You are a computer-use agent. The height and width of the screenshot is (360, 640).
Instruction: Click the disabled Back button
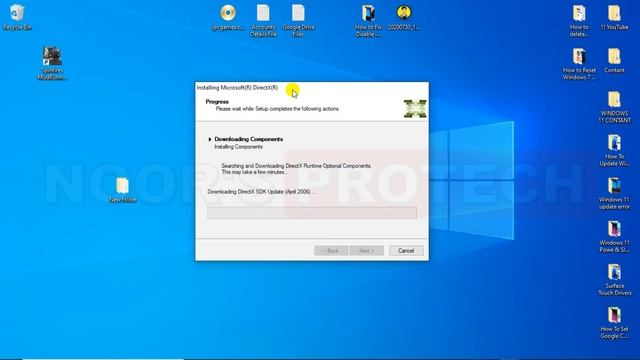[331, 251]
